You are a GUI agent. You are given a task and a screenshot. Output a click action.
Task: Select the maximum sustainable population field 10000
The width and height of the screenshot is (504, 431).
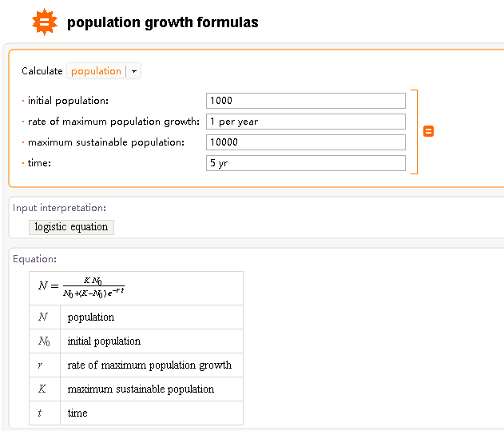305,142
